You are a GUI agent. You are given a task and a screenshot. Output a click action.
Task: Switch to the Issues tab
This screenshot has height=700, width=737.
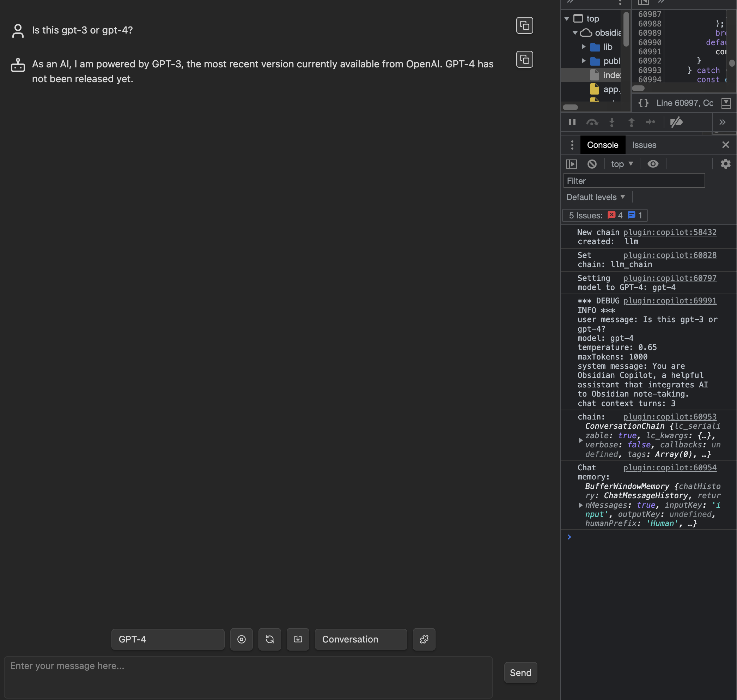click(644, 145)
